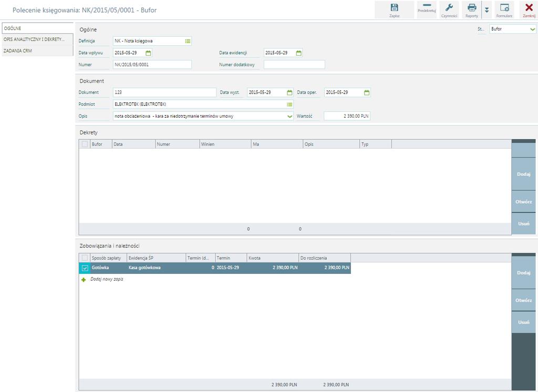Click Dodaj in Zobowiązania i należności

[524, 273]
